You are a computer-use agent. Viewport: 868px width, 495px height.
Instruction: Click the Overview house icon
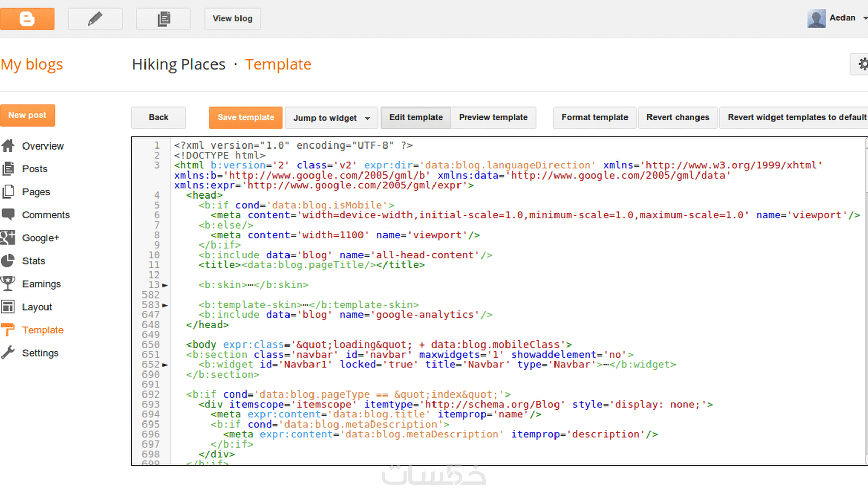click(8, 146)
